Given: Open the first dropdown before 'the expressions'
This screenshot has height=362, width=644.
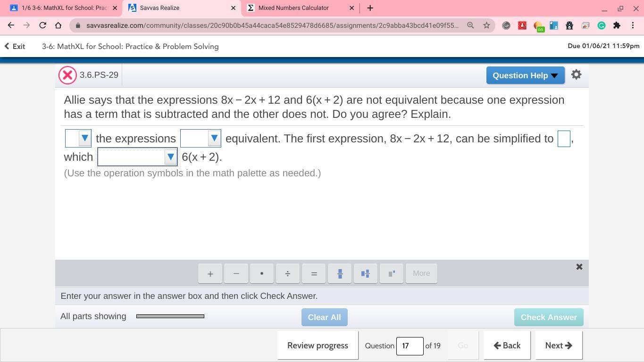Looking at the screenshot, I should point(78,139).
